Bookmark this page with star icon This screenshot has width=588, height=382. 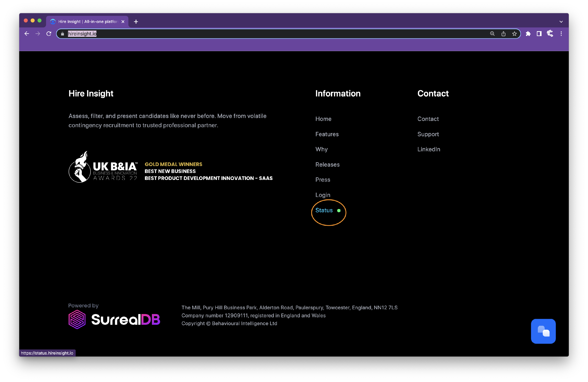tap(514, 34)
